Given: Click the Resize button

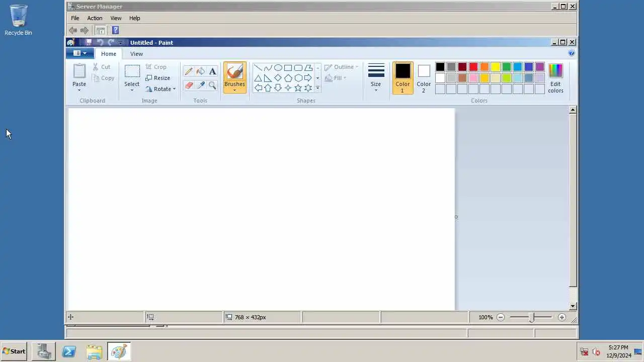Looking at the screenshot, I should [158, 78].
